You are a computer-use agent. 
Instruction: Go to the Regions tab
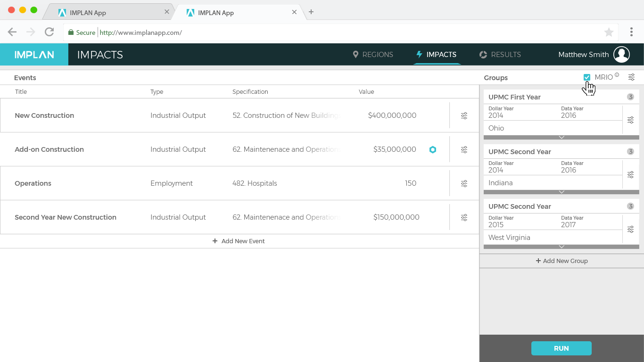(372, 55)
